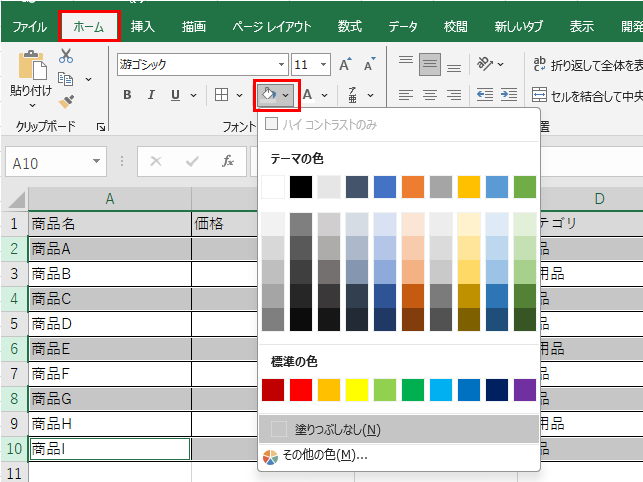Click the insert function fx icon

coord(228,161)
